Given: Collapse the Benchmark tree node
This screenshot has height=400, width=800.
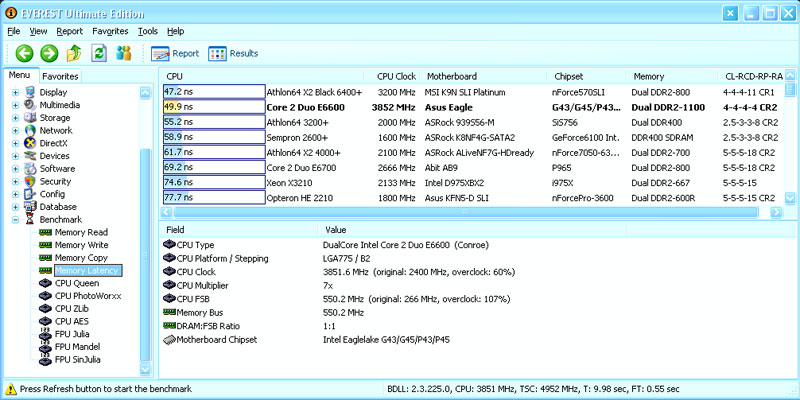Looking at the screenshot, I should coord(15,220).
